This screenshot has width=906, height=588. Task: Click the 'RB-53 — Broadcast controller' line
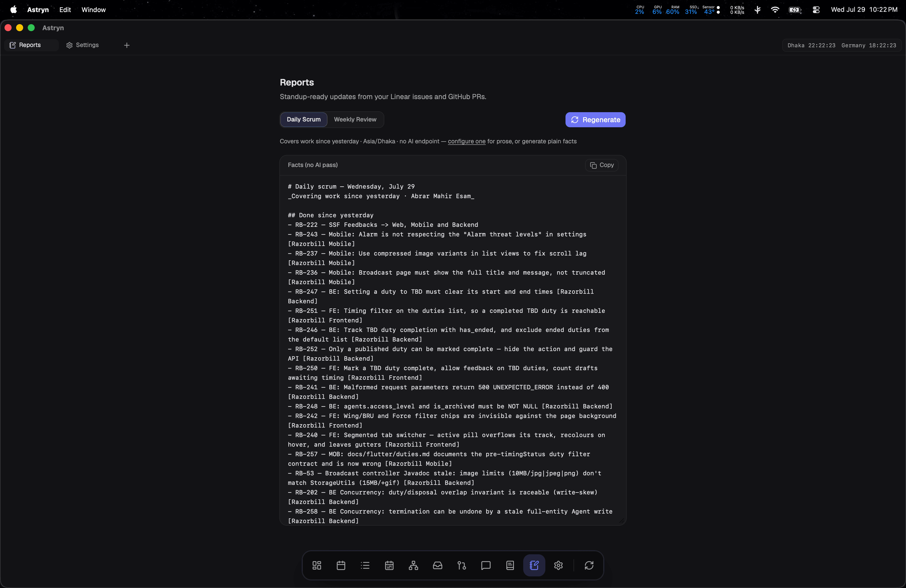click(x=445, y=478)
